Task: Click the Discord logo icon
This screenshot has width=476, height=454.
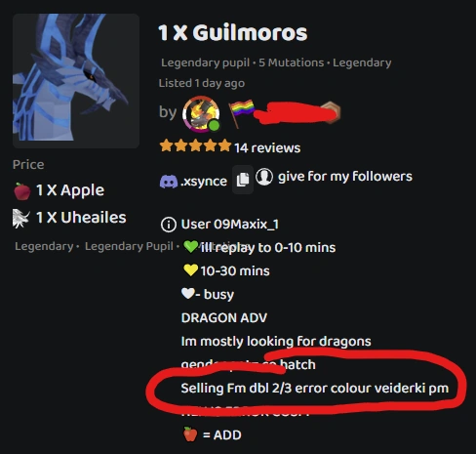Action: coord(169,182)
